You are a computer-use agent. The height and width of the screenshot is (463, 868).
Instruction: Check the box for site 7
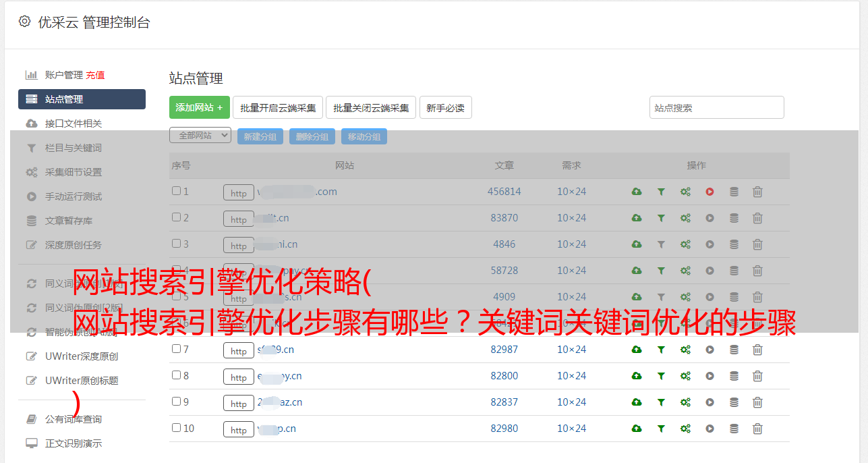click(176, 349)
